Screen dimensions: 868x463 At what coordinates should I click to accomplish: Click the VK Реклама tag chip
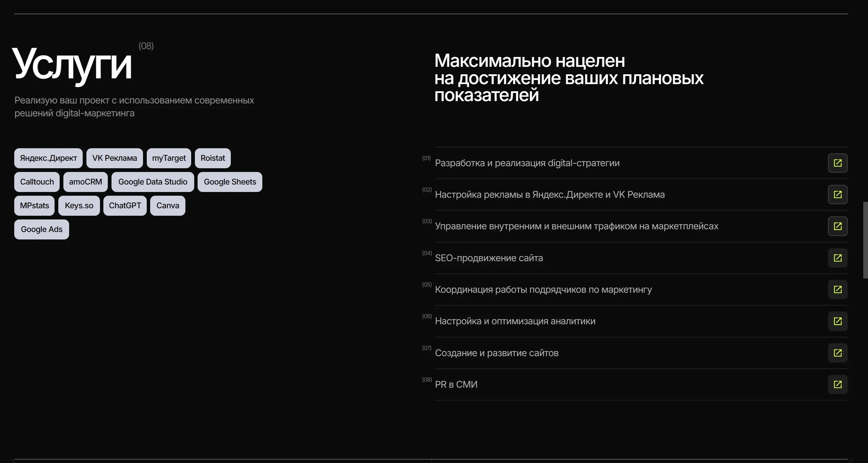(115, 158)
